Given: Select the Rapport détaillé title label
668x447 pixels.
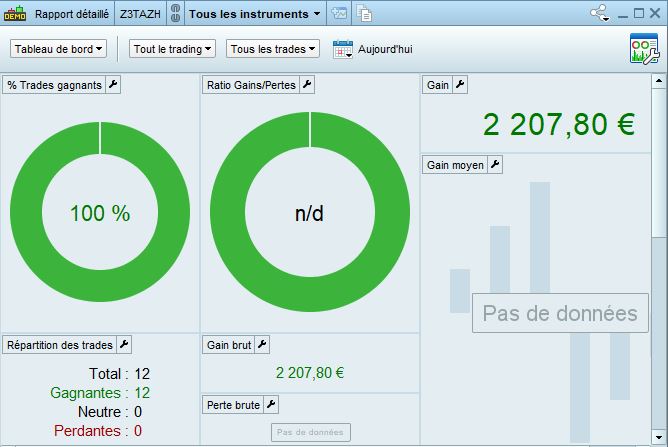Looking at the screenshot, I should coord(72,14).
